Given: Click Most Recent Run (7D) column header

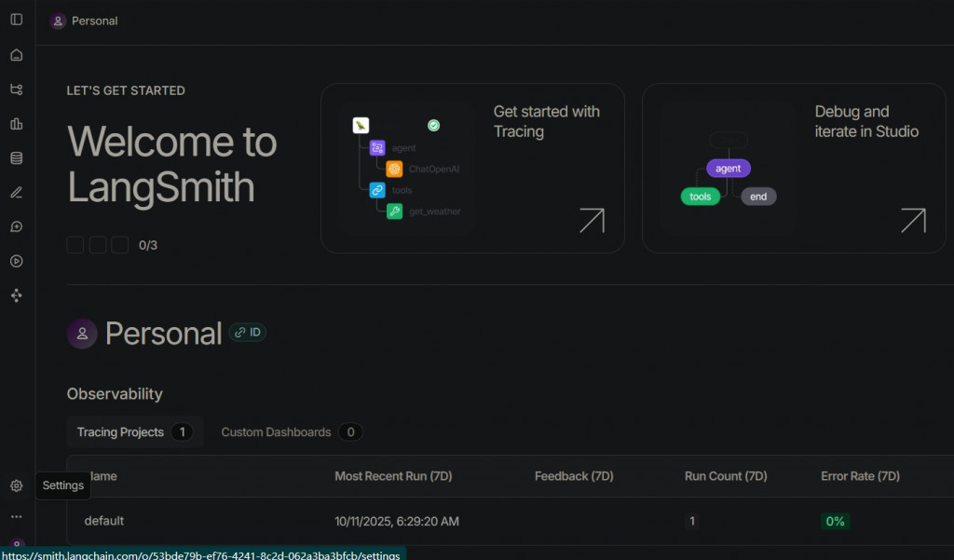Looking at the screenshot, I should pyautogui.click(x=394, y=476).
